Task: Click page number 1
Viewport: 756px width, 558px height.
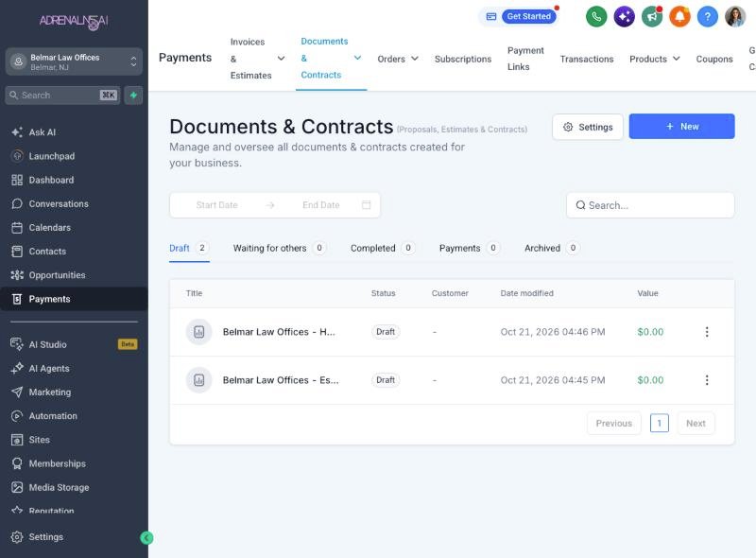Action: pyautogui.click(x=659, y=424)
